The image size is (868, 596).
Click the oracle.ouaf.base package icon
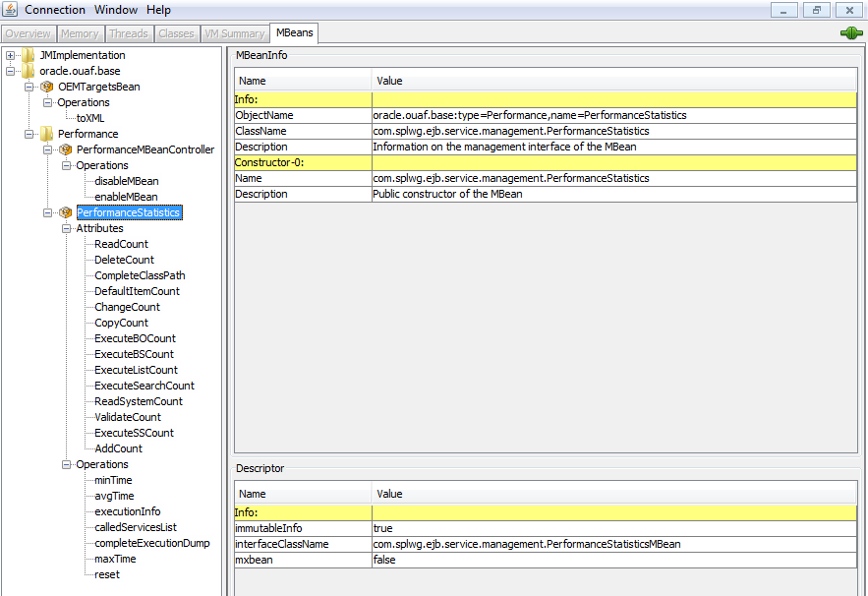28,71
